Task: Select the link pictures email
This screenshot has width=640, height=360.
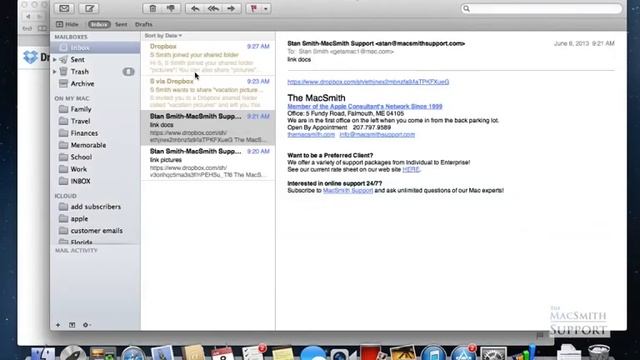Action: pos(208,163)
